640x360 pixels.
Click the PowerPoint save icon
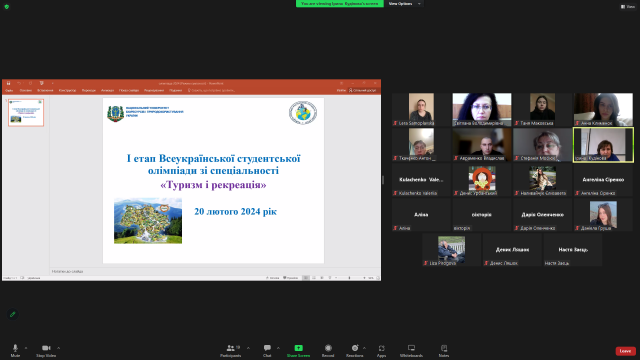point(8,83)
